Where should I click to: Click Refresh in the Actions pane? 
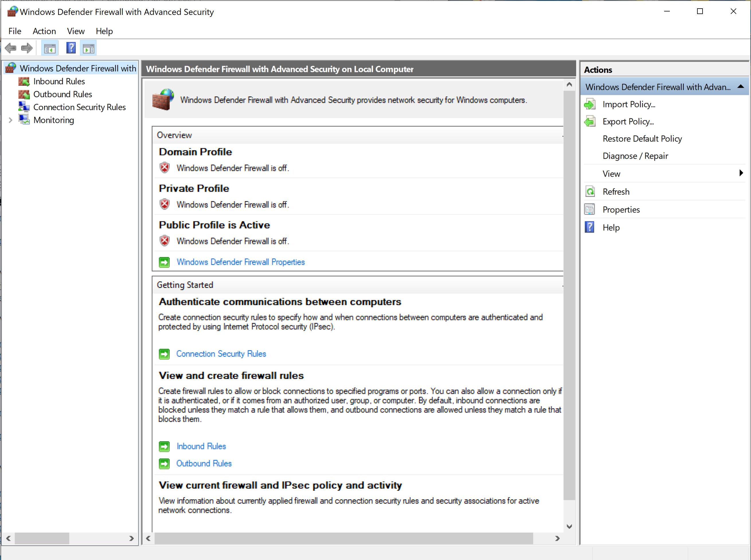coord(616,192)
